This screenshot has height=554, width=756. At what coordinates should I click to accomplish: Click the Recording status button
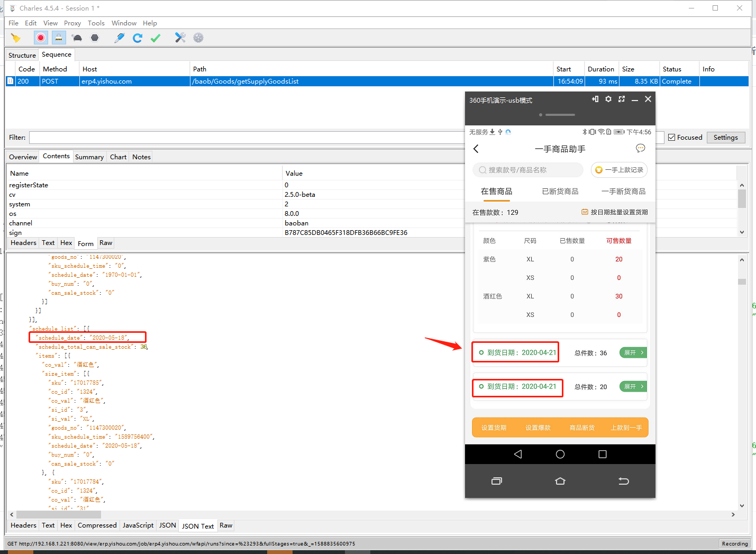point(735,543)
